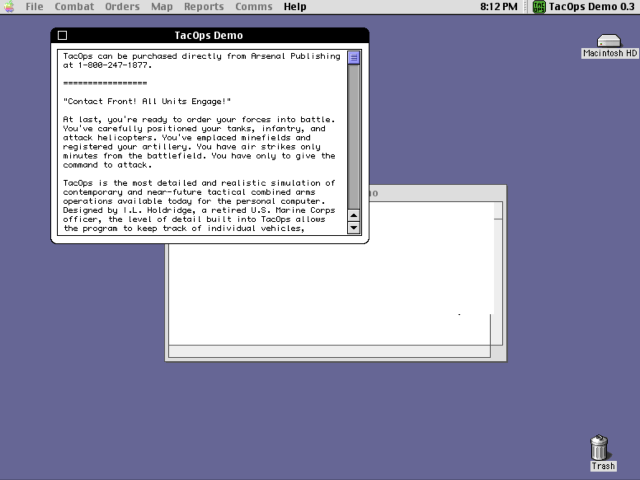The image size is (640, 480).
Task: Click the background window's bottom status bar
Action: [x=329, y=351]
